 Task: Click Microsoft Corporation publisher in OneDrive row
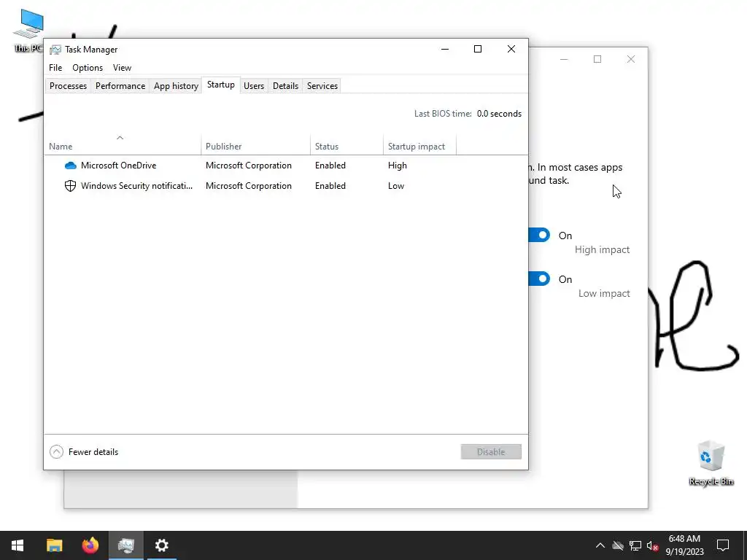pos(249,166)
